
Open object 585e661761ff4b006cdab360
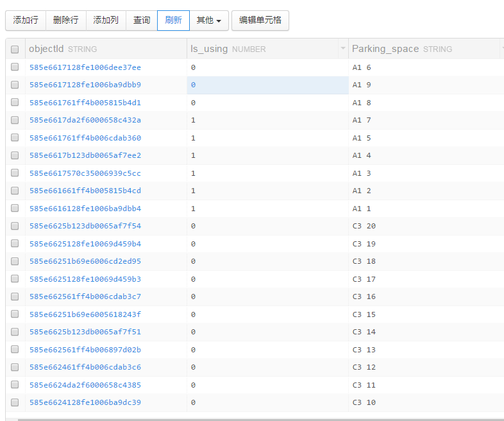point(85,138)
